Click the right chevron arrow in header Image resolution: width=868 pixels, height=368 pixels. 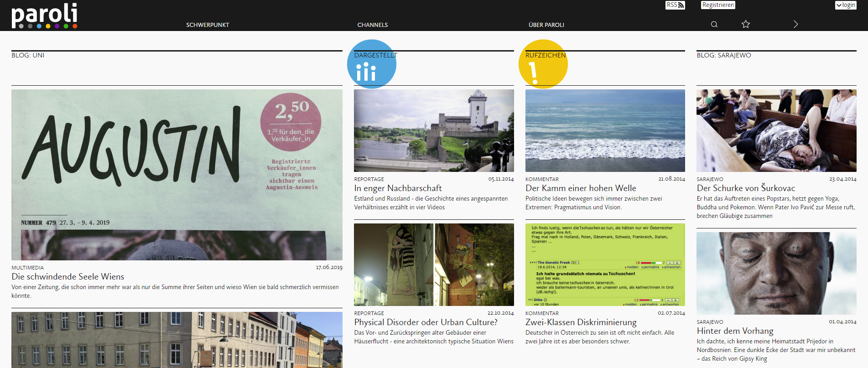coord(795,24)
